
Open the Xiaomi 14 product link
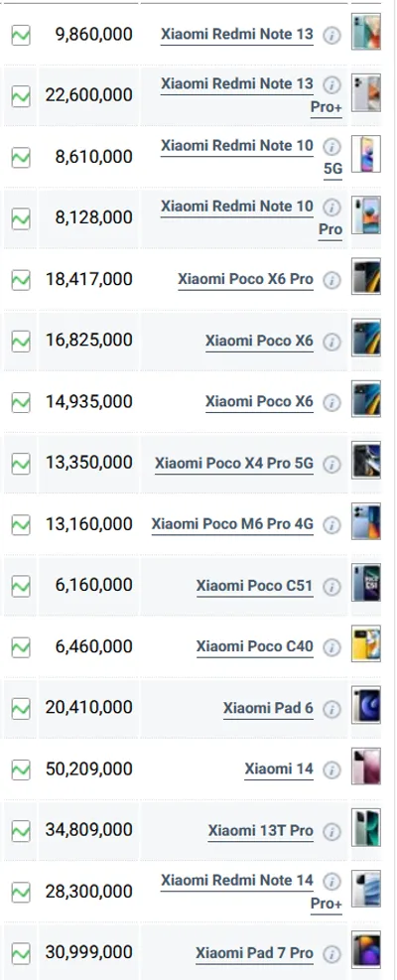[279, 770]
